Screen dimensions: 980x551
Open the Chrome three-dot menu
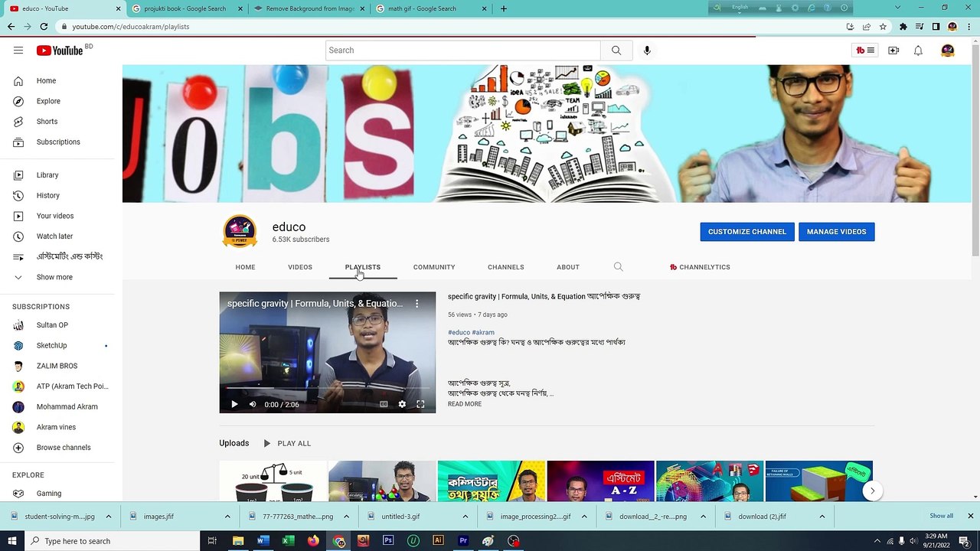click(969, 27)
